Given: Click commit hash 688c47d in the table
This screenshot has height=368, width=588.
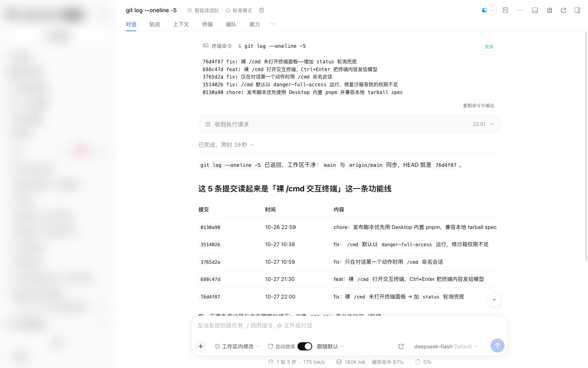Looking at the screenshot, I should coord(210,279).
